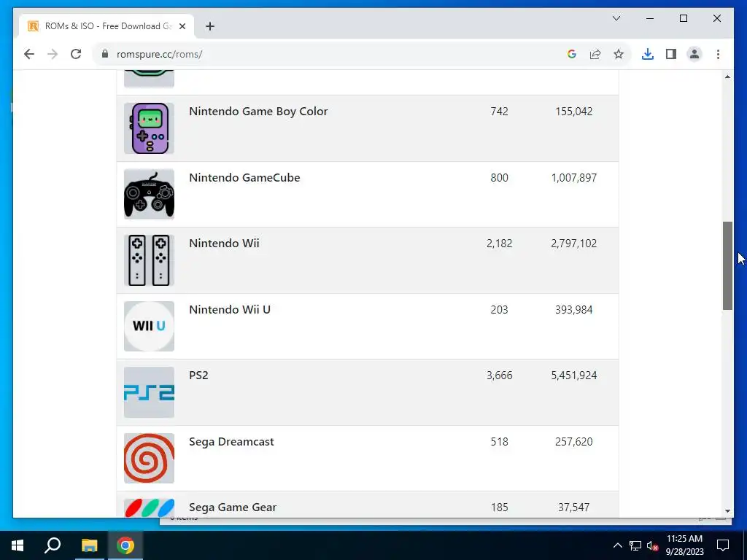
Task: Open the taskbar clock and date
Action: point(684,545)
